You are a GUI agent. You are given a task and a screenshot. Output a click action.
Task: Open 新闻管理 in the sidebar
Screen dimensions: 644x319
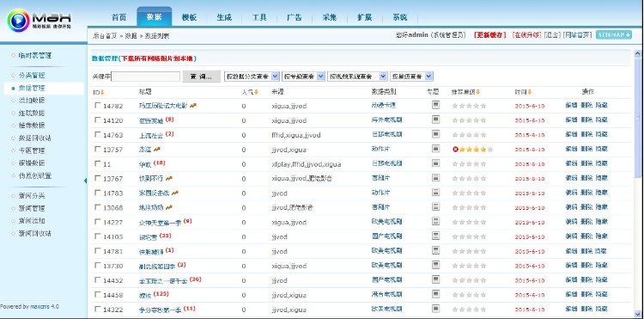click(32, 208)
